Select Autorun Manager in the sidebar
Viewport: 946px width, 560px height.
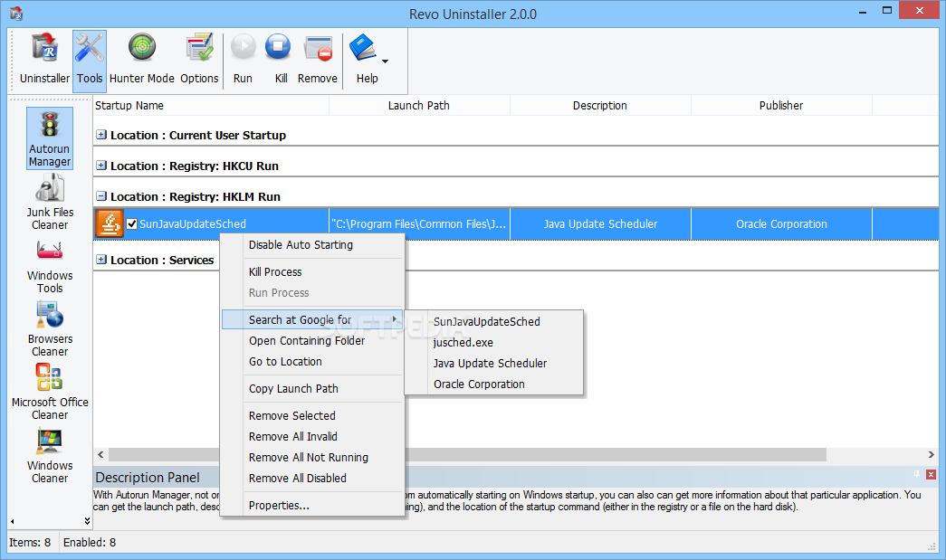50,138
